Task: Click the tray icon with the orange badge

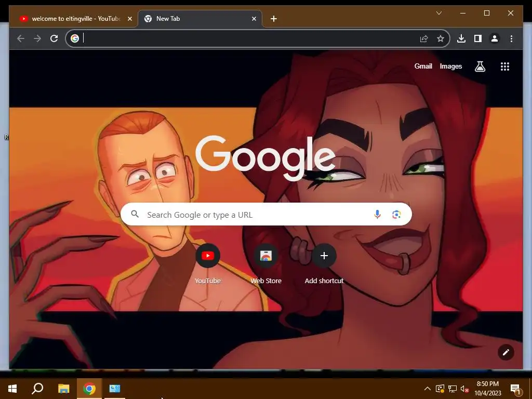Action: click(440, 389)
